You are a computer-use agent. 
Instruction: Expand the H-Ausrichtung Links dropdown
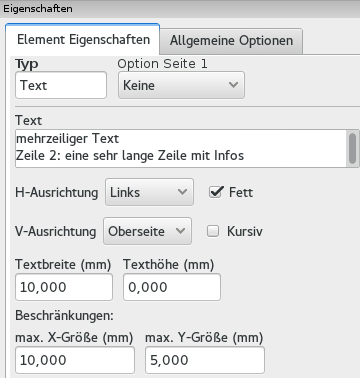(149, 192)
